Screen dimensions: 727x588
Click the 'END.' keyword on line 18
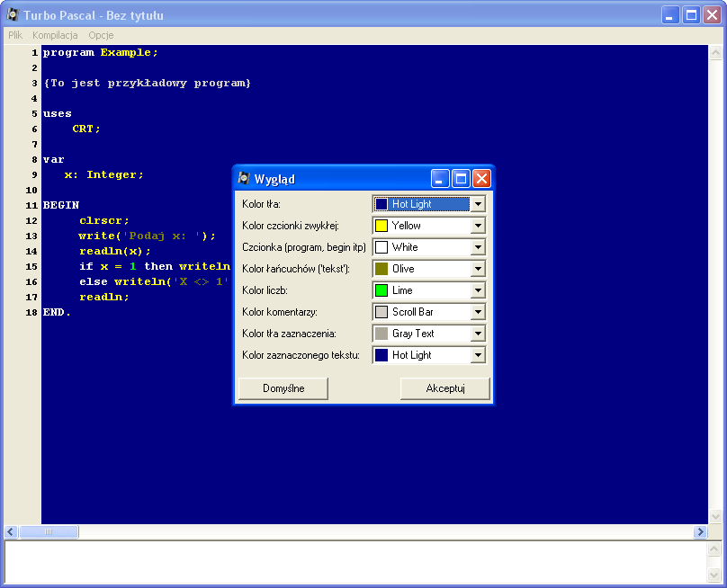click(57, 312)
